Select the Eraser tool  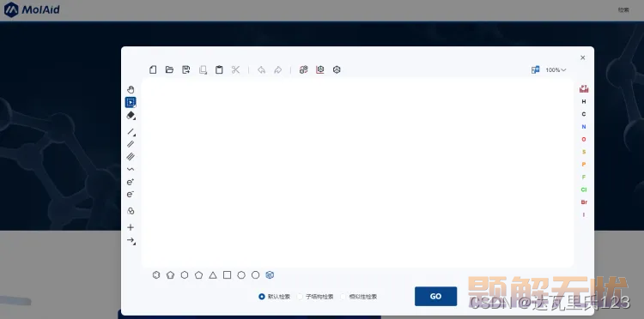[x=131, y=116]
